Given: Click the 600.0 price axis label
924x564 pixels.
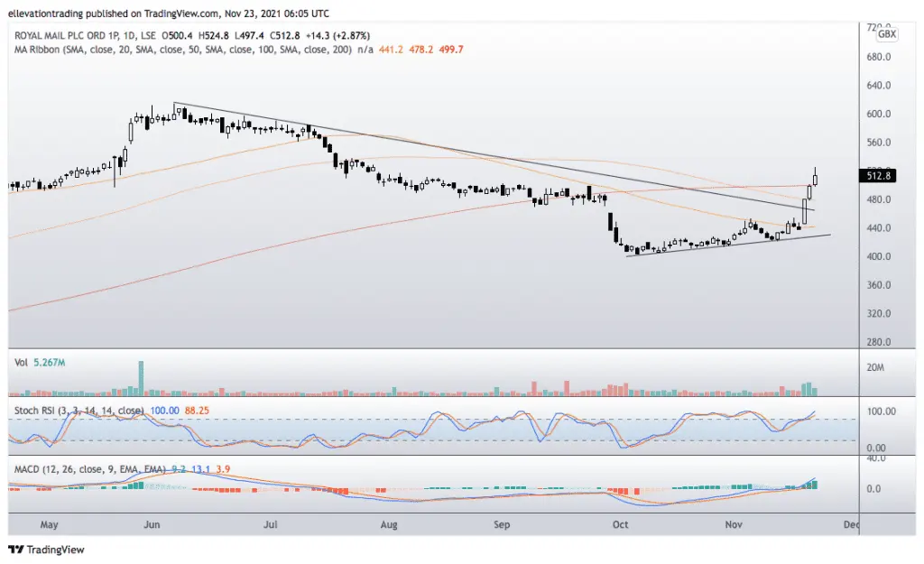Looking at the screenshot, I should pyautogui.click(x=879, y=114).
